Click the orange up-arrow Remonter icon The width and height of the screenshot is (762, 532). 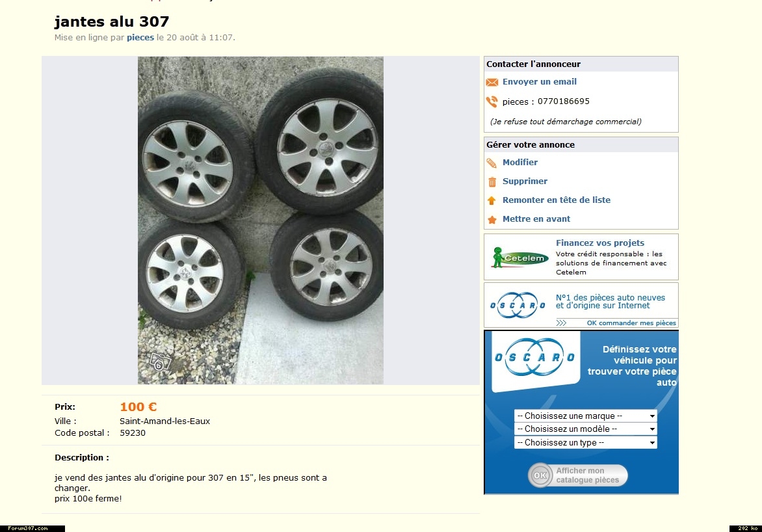(492, 200)
